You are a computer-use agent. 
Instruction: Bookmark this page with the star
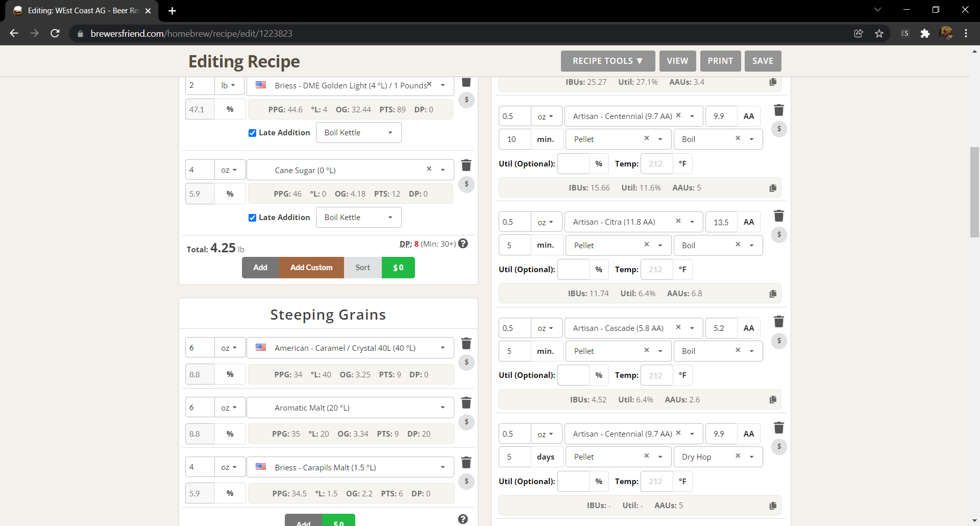879,33
